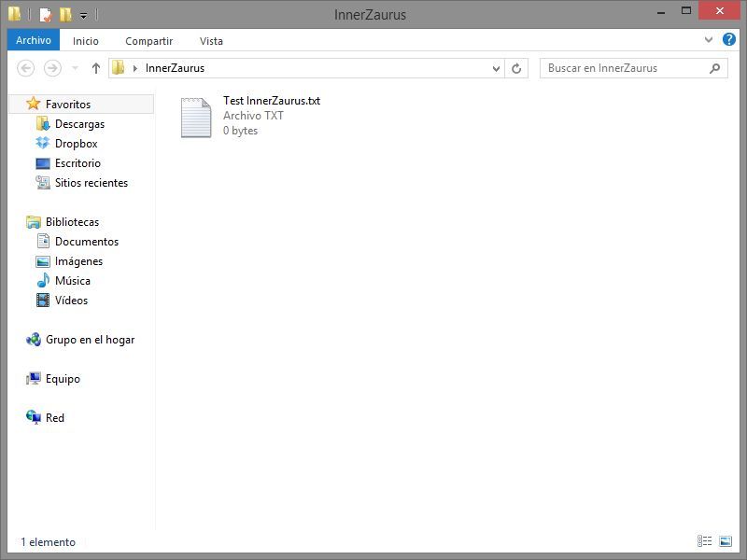The width and height of the screenshot is (747, 560).
Task: Click the Escritorio desktop icon
Action: coord(43,163)
